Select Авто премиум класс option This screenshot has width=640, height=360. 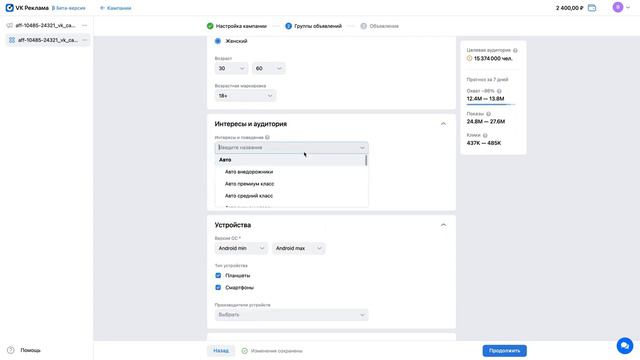[x=291, y=184]
